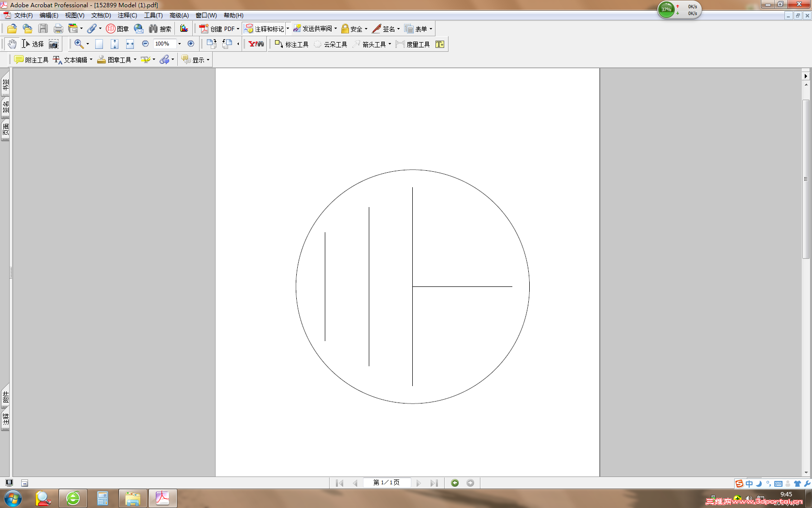Open the 文档(D) menu
This screenshot has width=812, height=508.
[101, 15]
